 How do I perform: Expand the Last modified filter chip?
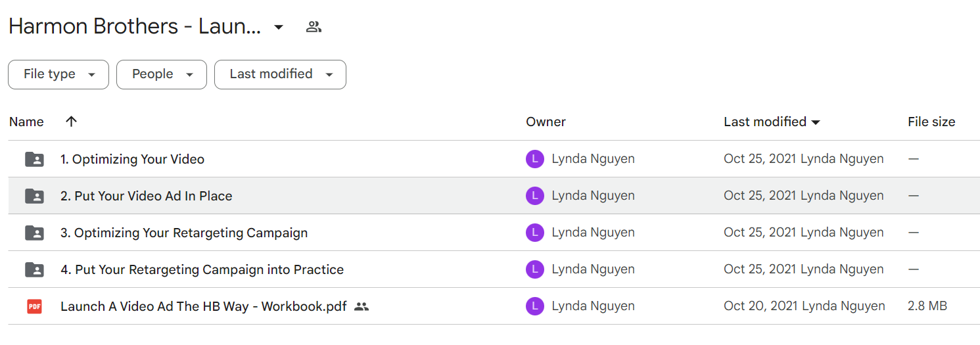pyautogui.click(x=280, y=74)
